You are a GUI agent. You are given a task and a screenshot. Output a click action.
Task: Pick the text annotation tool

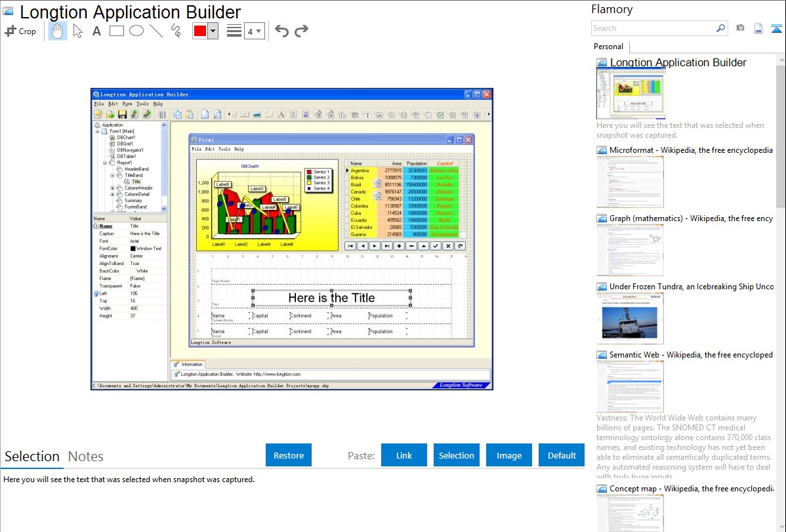96,31
